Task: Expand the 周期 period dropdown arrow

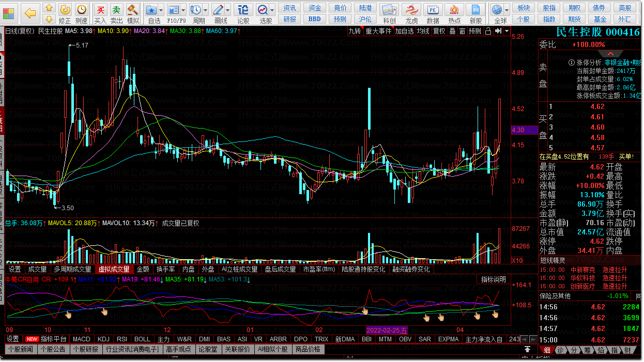Action: [206, 10]
